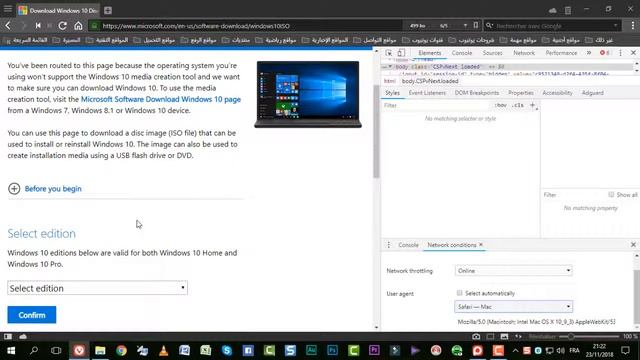640x360 pixels.
Task: Click the Before you begin link
Action: click(x=53, y=189)
